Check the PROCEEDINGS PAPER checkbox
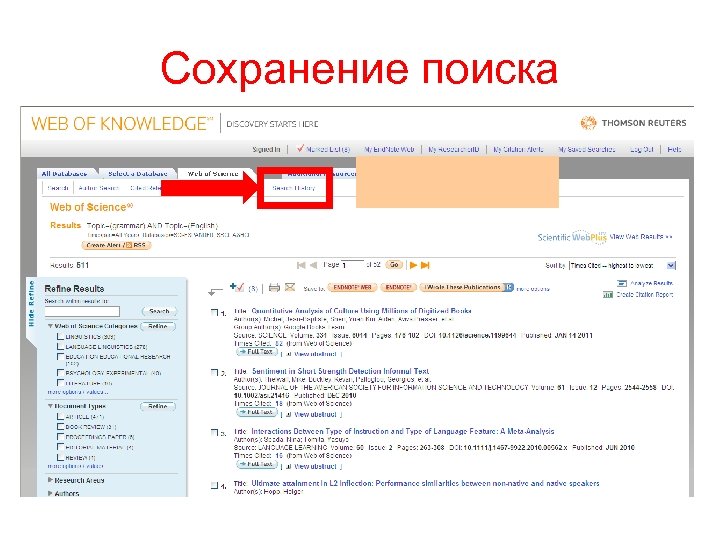The width and height of the screenshot is (720, 540). (60, 437)
